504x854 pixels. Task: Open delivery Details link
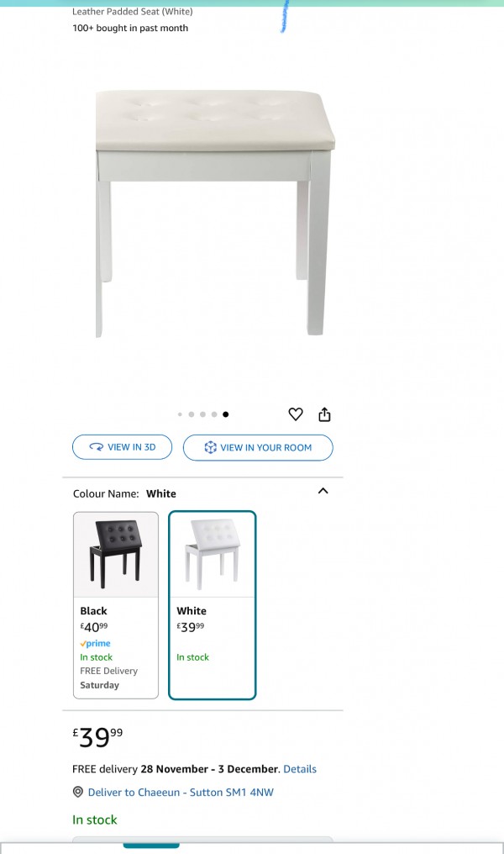[300, 769]
